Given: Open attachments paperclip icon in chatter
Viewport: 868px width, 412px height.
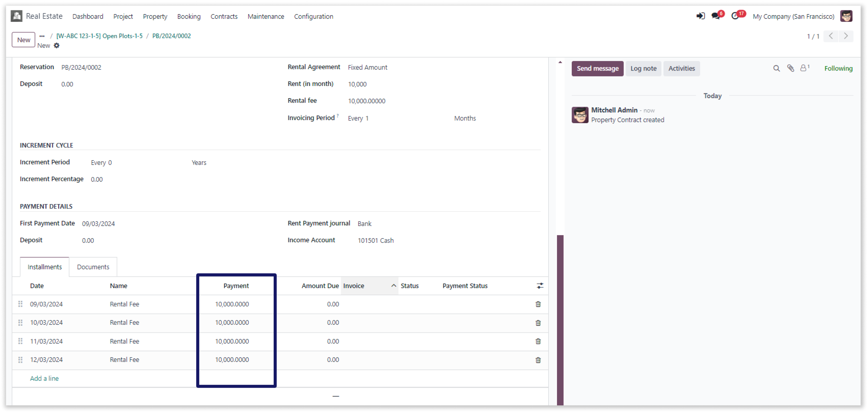Looking at the screenshot, I should [790, 68].
